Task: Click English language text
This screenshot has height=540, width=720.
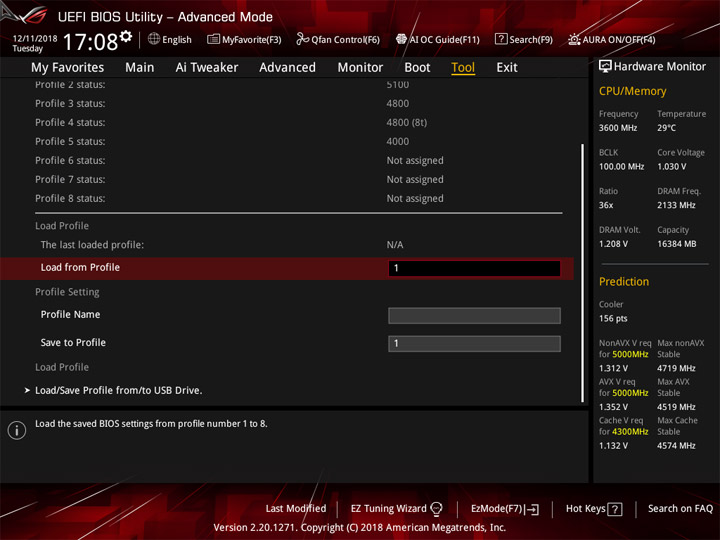Action: [x=177, y=39]
